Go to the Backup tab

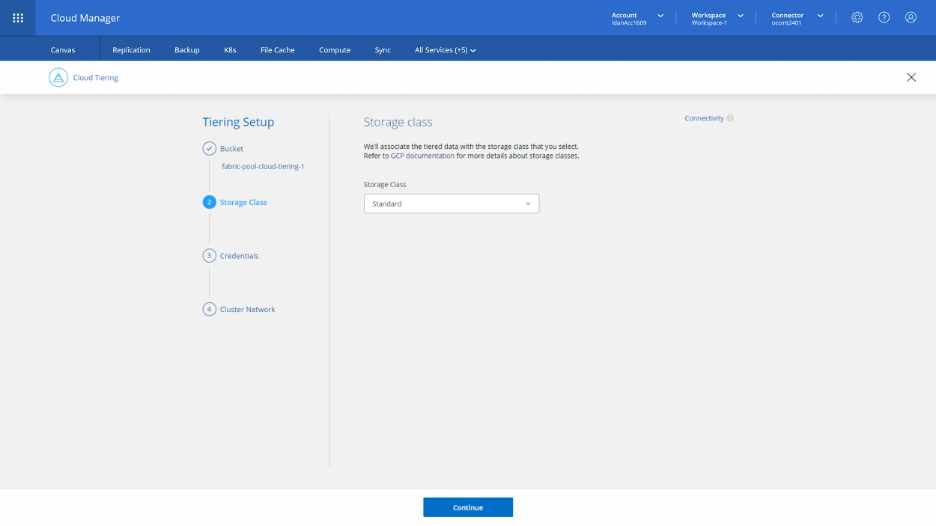pyautogui.click(x=187, y=50)
